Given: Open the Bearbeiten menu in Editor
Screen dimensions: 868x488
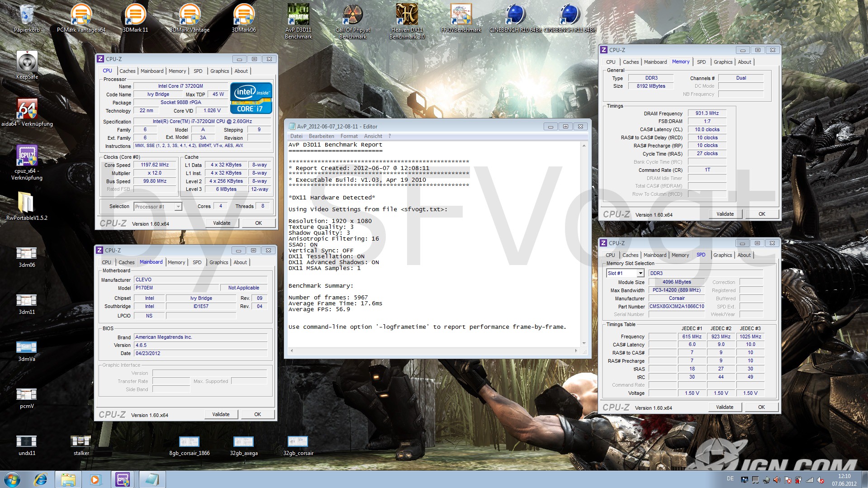Looking at the screenshot, I should pyautogui.click(x=321, y=136).
